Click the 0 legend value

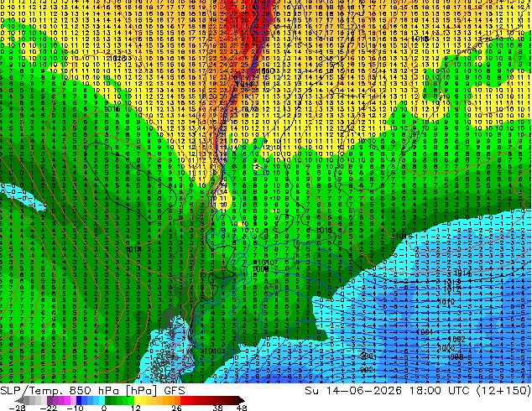click(x=104, y=408)
